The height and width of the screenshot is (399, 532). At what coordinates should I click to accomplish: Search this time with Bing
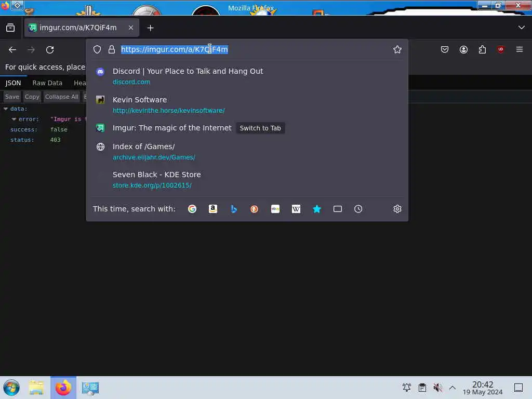click(234, 209)
